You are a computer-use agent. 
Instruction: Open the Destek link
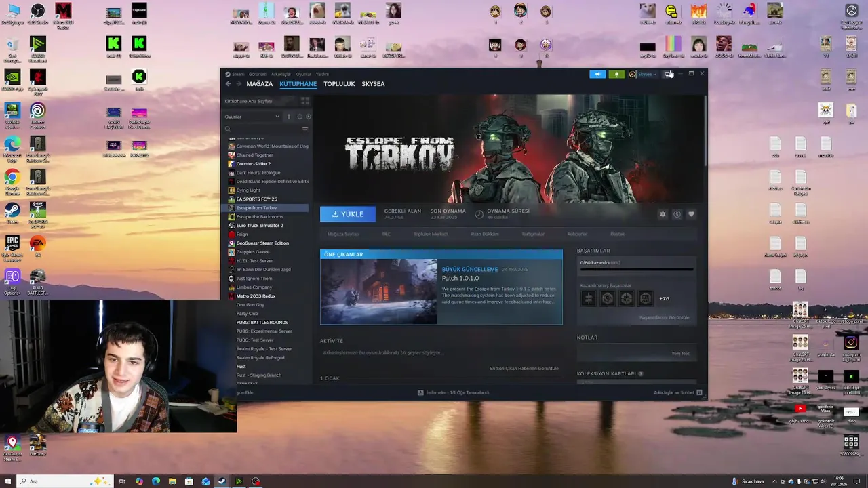point(617,234)
